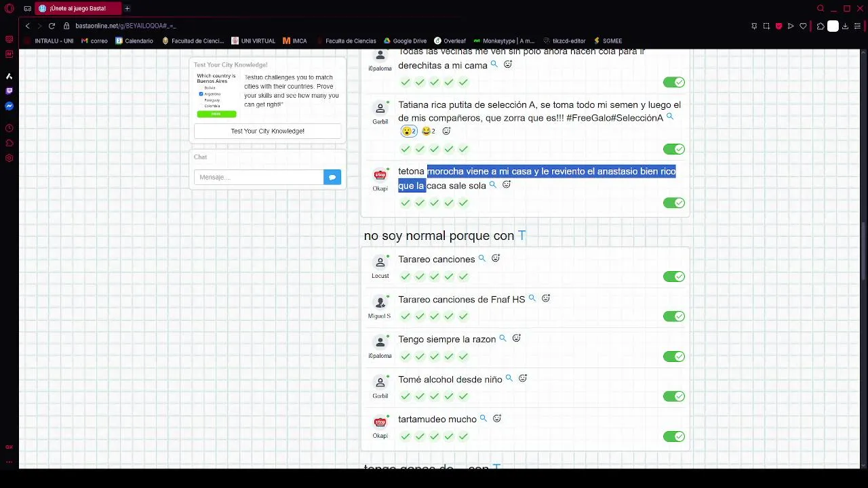Open the 'tikzcd-editor' bookmark
This screenshot has width=868, height=488.
coord(564,41)
